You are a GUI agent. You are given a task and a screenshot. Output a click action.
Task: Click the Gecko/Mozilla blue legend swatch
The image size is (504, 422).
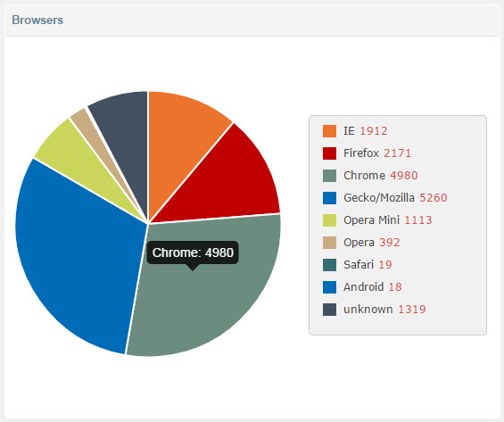coord(329,198)
